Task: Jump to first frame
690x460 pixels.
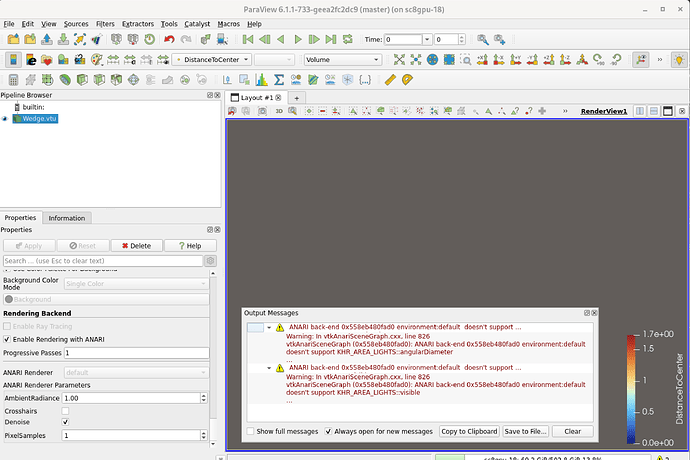Action: click(248, 39)
